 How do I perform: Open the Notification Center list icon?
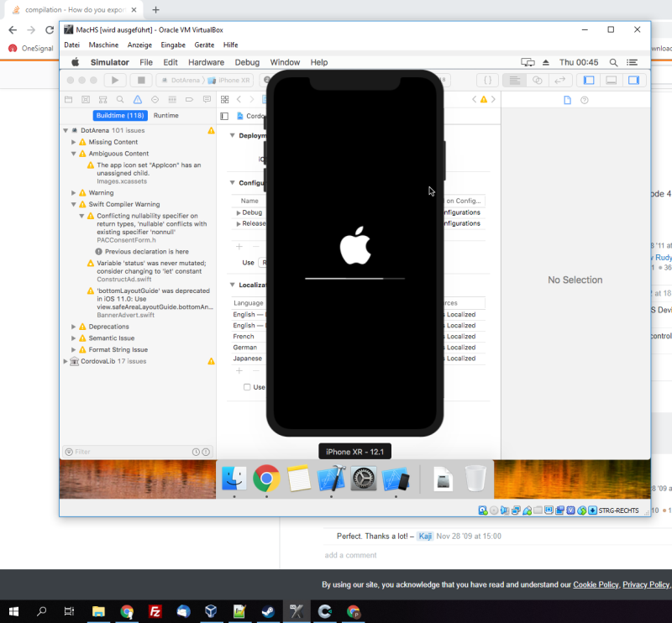[633, 62]
